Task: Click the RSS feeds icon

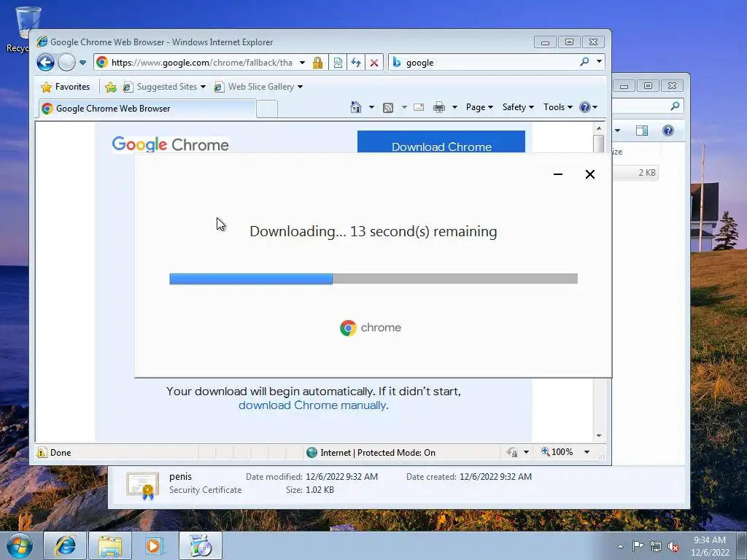Action: (388, 108)
